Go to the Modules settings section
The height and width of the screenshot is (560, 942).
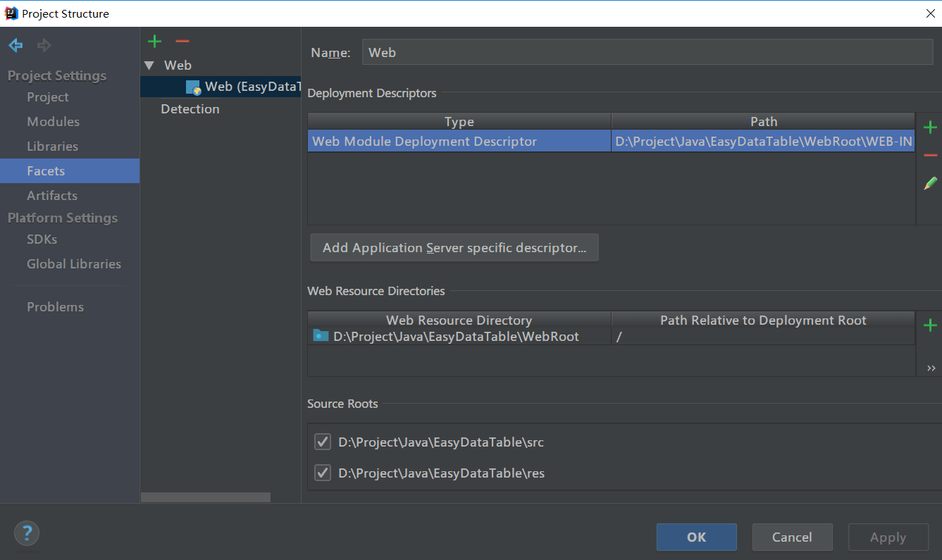[x=53, y=122]
